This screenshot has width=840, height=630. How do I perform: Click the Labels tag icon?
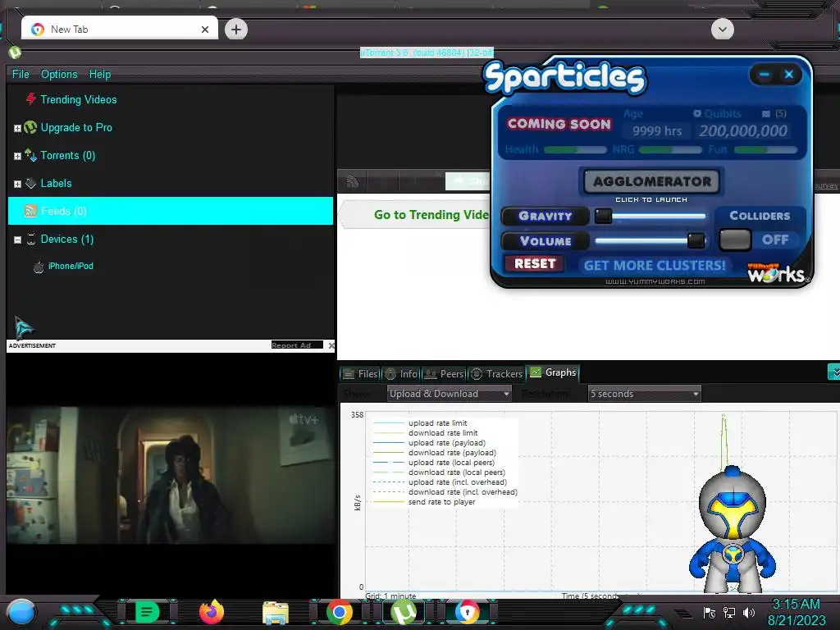click(30, 183)
